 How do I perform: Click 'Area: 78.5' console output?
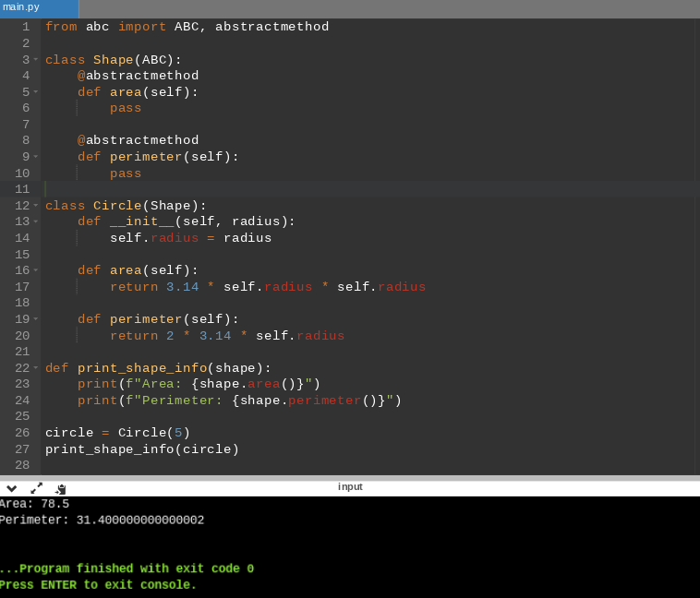point(34,504)
